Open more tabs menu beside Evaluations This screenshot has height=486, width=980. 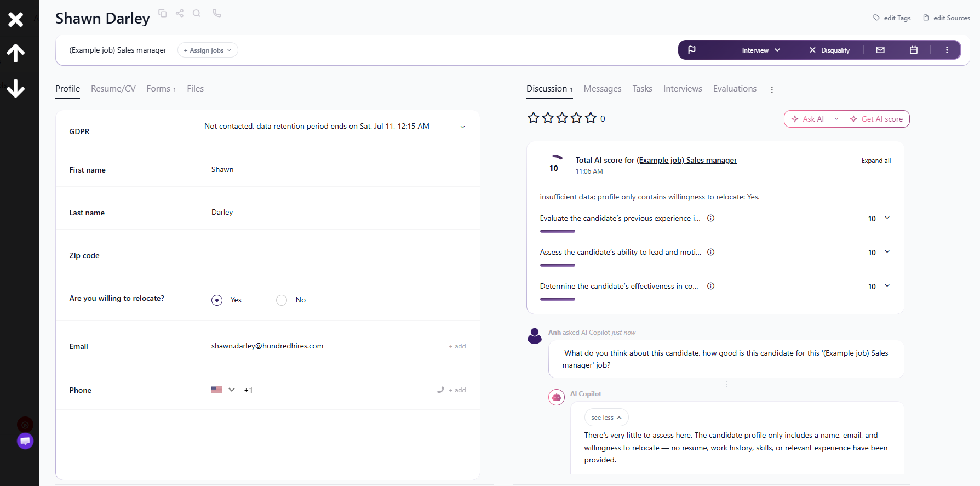click(772, 90)
